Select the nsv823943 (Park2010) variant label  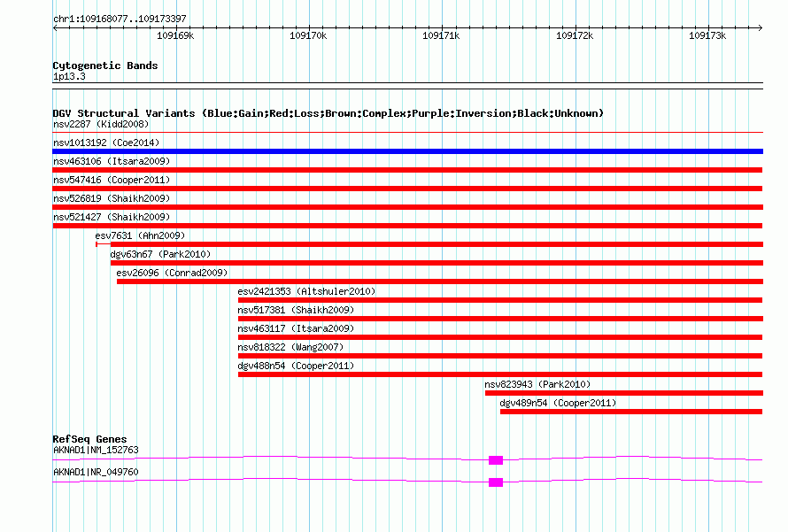[537, 384]
